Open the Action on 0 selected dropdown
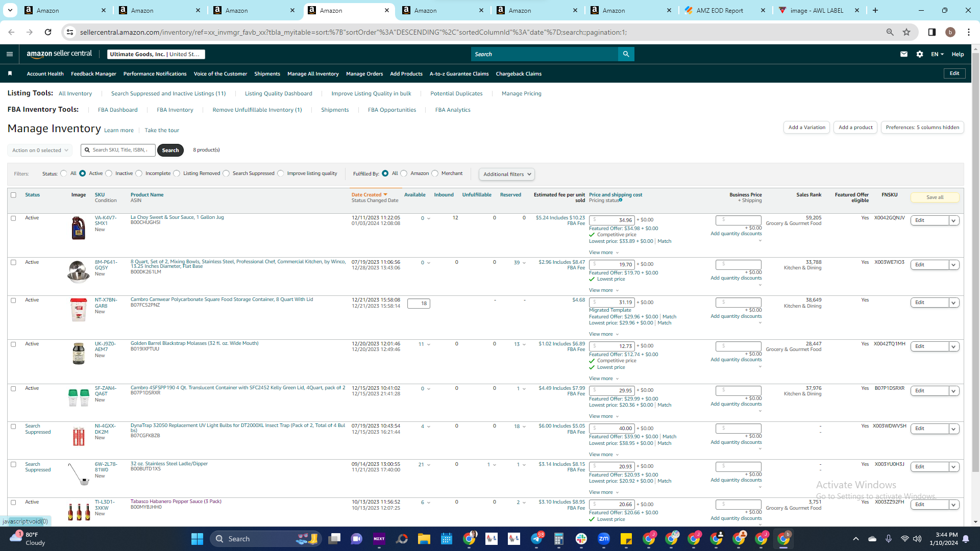The image size is (980, 551). pos(40,151)
